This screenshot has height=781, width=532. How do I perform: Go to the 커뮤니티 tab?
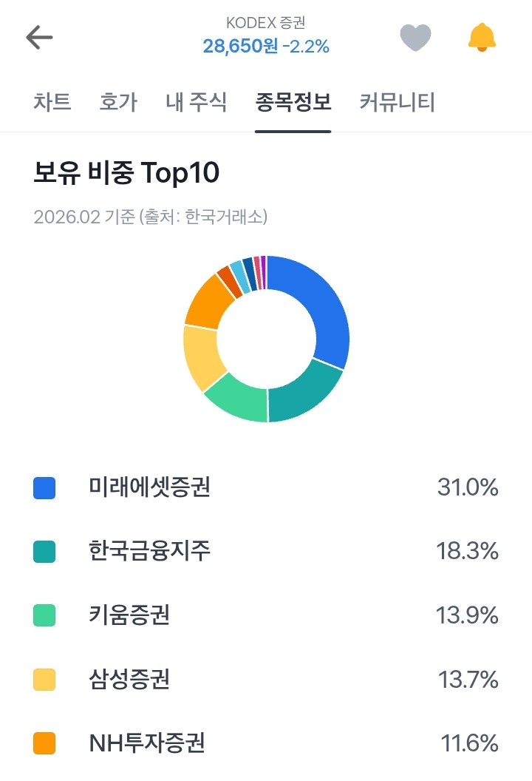(x=398, y=102)
